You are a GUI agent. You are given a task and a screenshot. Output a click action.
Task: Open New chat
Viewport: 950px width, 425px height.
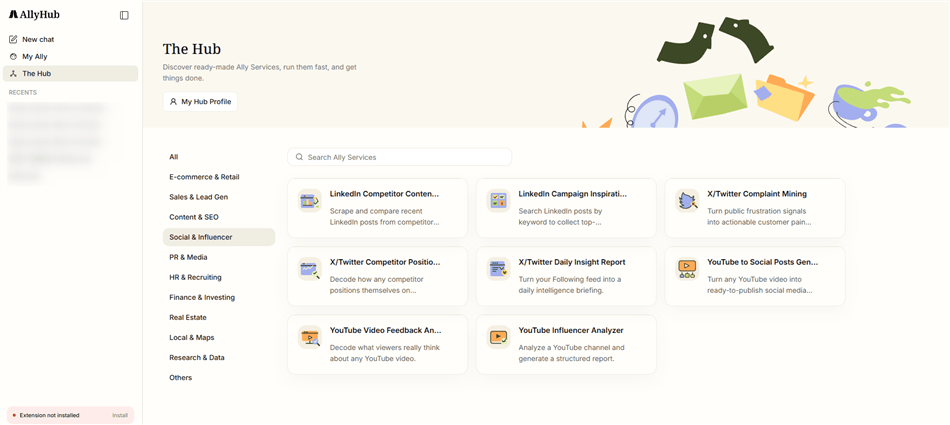coord(70,39)
